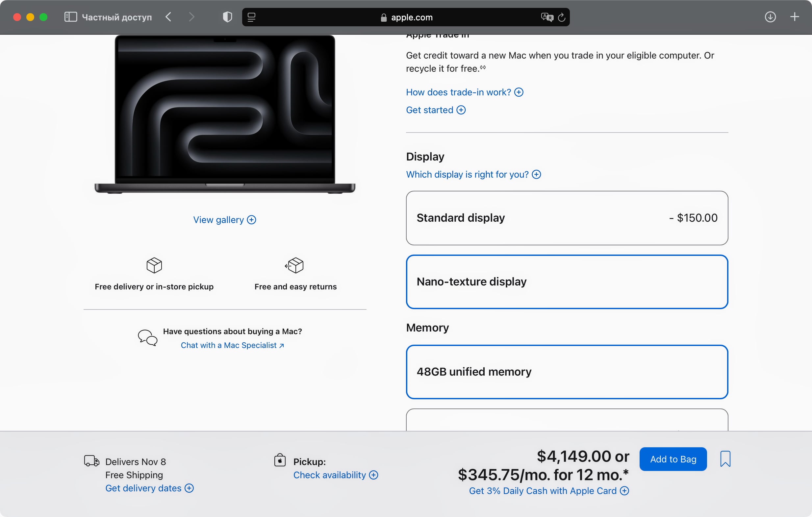Expand Check availability for pickup
This screenshot has width=812, height=517.
[x=336, y=475]
